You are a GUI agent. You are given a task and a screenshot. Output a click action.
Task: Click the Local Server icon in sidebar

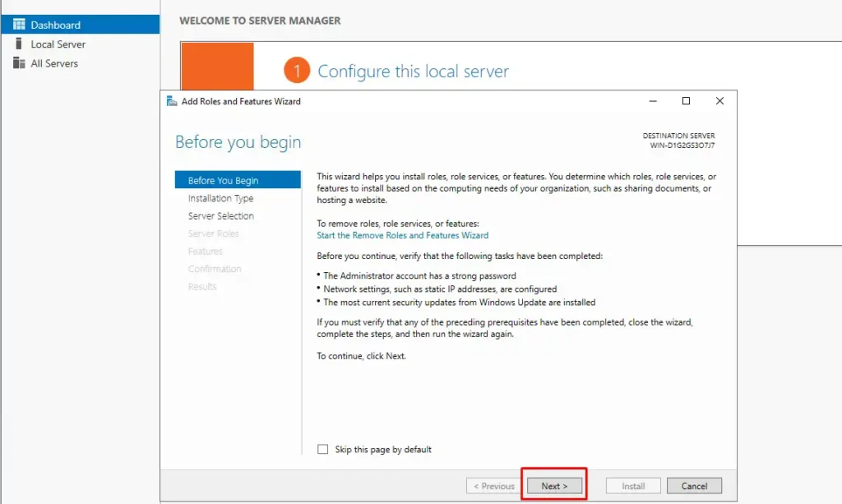pos(19,44)
